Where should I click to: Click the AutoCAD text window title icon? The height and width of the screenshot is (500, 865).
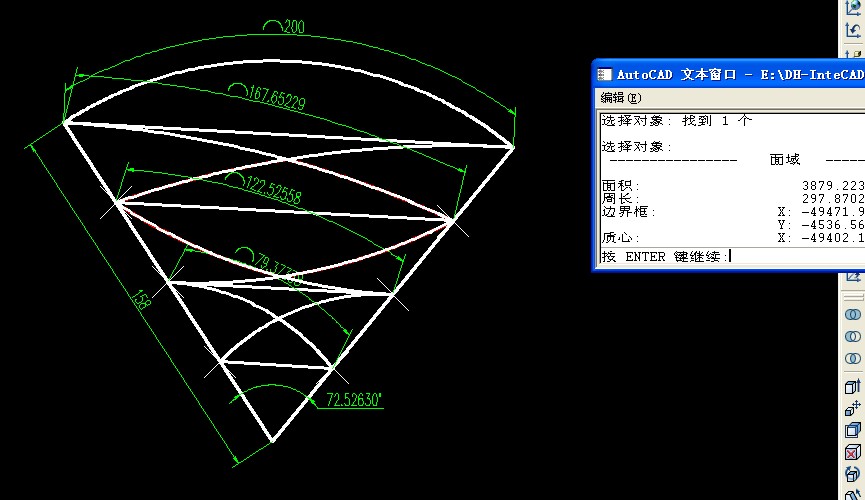tap(605, 75)
